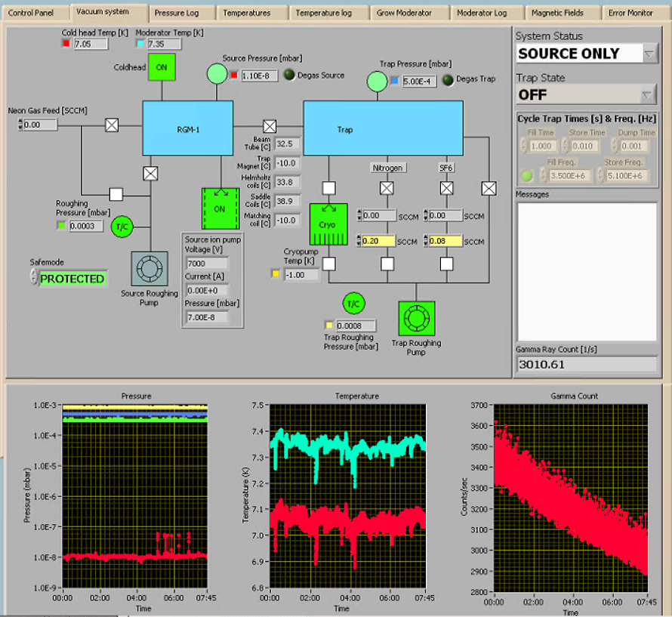Click the Source Roughing Pump icon

pos(150,269)
